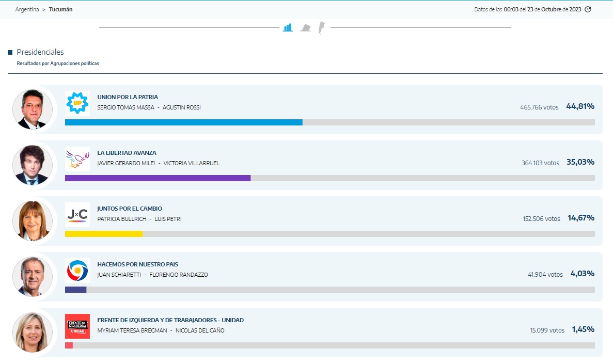613x364 pixels.
Task: Click the 44,81% vote percentage
Action: pos(580,106)
